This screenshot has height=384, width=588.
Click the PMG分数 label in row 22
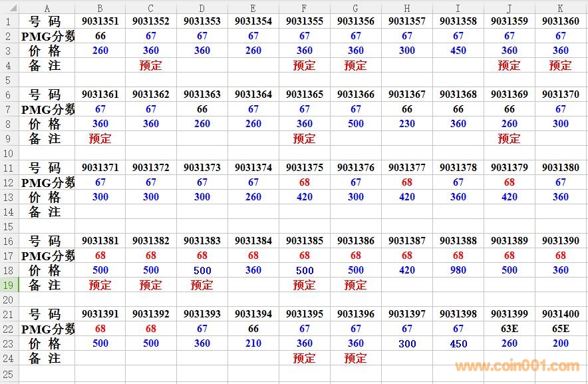click(x=47, y=329)
